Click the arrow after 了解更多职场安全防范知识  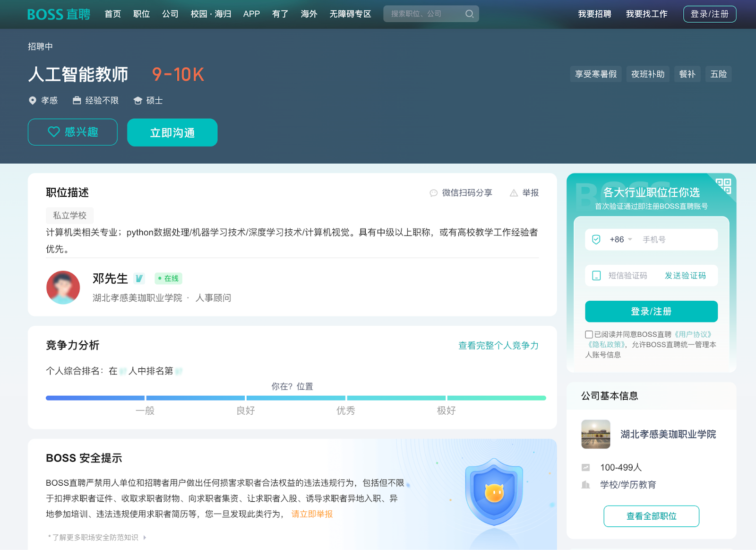[x=145, y=537]
